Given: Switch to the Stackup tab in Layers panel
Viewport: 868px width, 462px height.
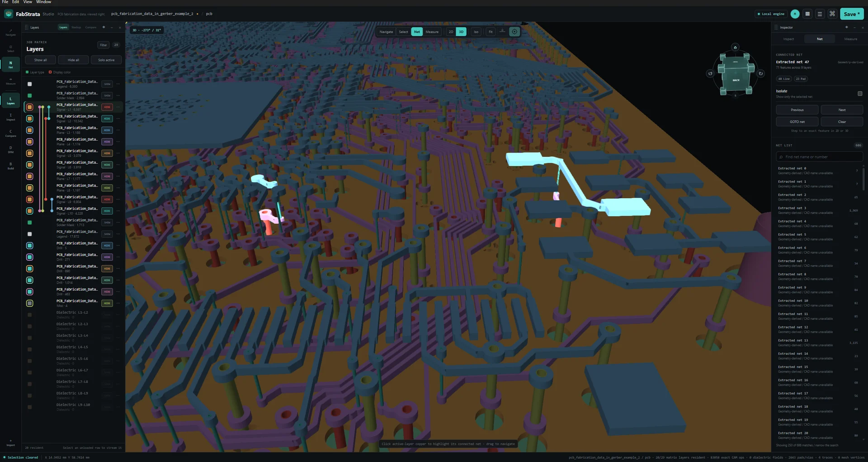Looking at the screenshot, I should click(76, 27).
